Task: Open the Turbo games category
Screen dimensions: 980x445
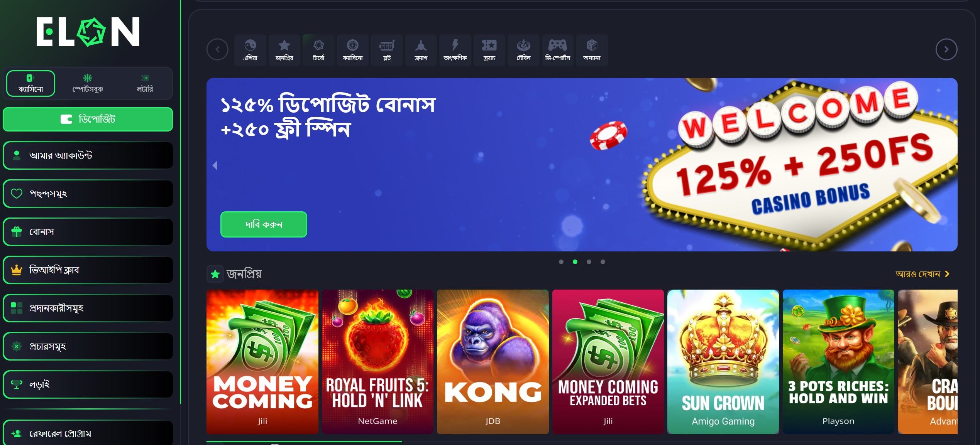Action: (318, 50)
